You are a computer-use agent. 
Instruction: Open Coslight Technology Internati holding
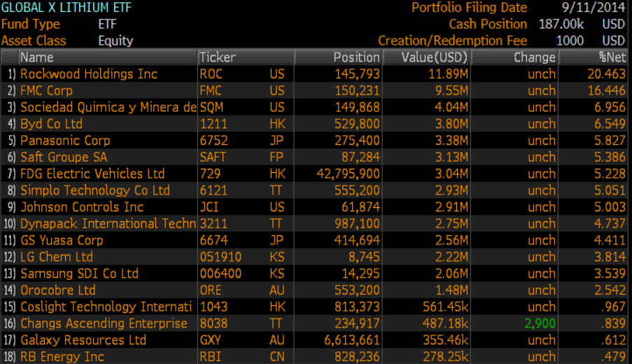tap(106, 307)
